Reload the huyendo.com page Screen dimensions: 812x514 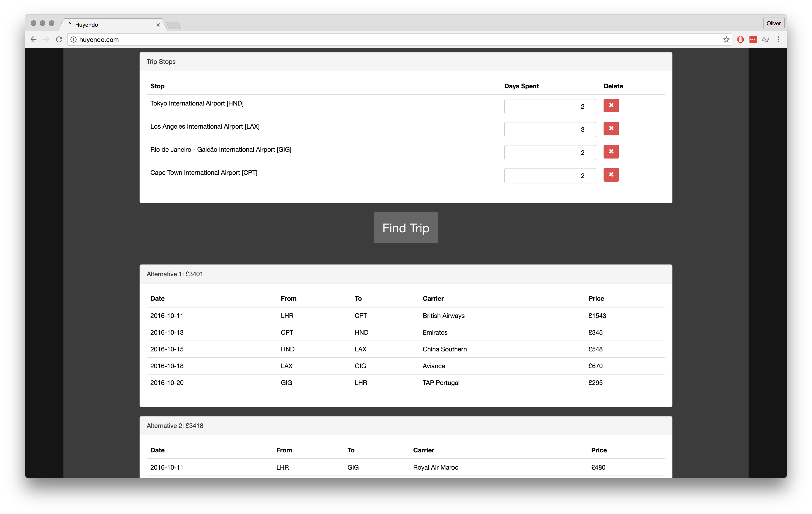point(59,39)
